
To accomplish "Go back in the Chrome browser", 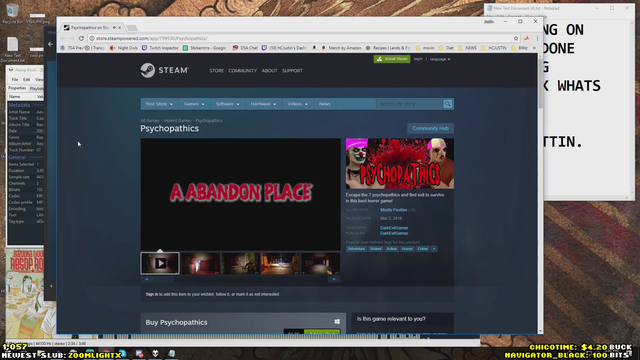I will 63,38.
